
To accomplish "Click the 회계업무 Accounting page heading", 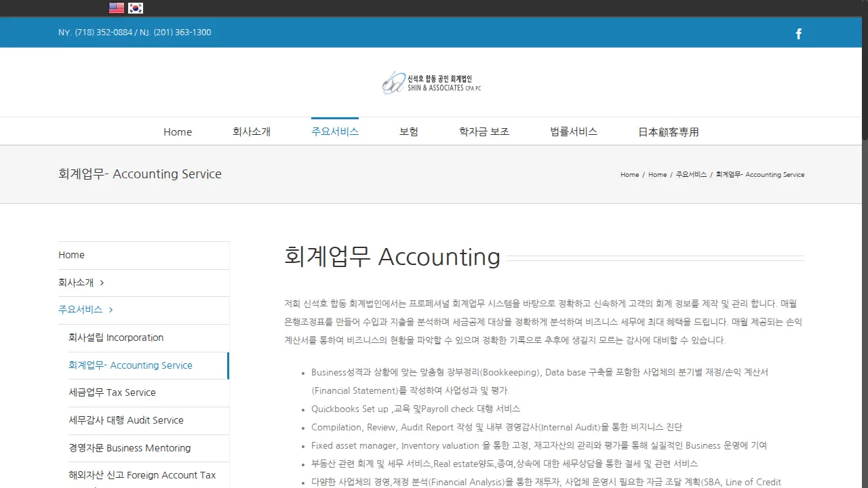I will coord(392,257).
